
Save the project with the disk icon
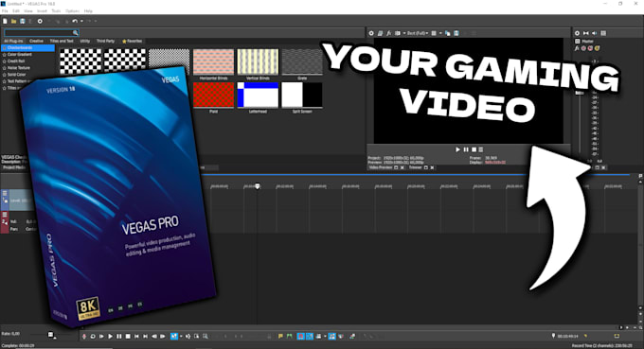point(22,21)
